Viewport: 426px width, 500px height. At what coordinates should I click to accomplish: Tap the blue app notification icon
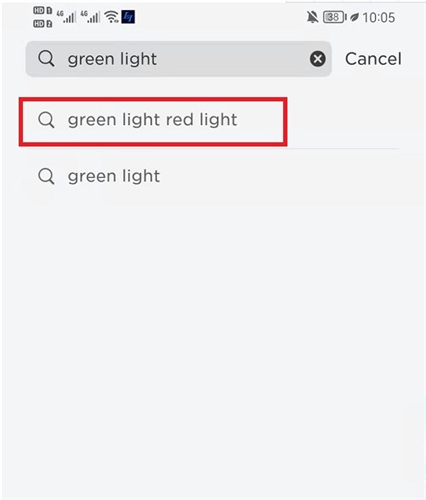(x=128, y=17)
